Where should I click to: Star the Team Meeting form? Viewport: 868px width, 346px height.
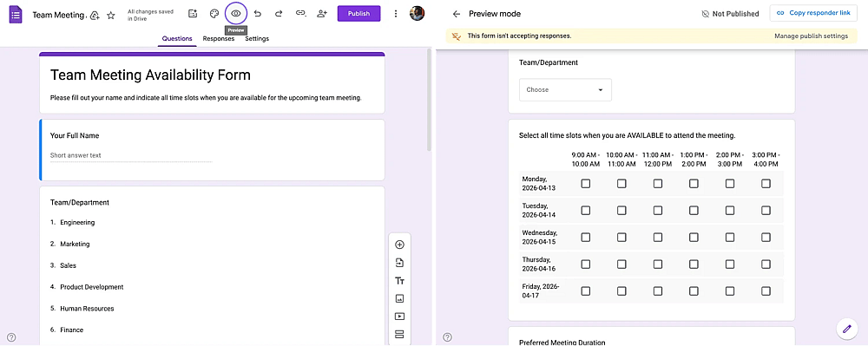tap(111, 15)
